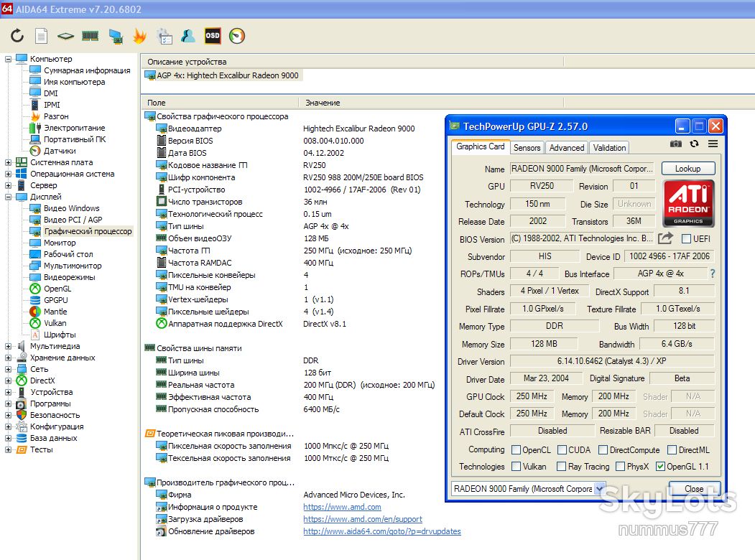Screen dimensions: 755x560
Task: Click the AIDA64 Refresh toolbar icon
Action: point(17,36)
